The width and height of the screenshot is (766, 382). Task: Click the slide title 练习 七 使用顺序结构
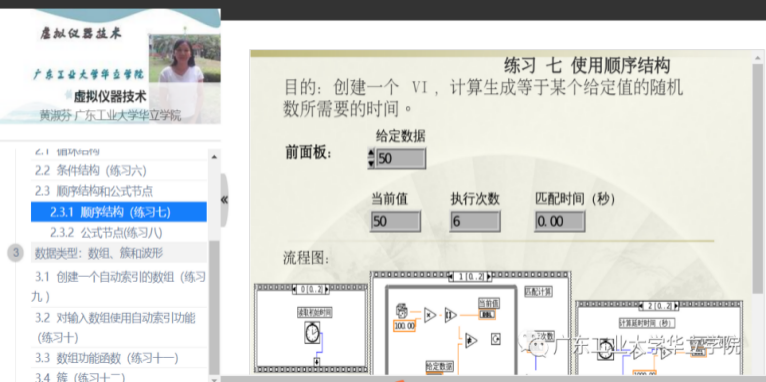click(x=587, y=65)
